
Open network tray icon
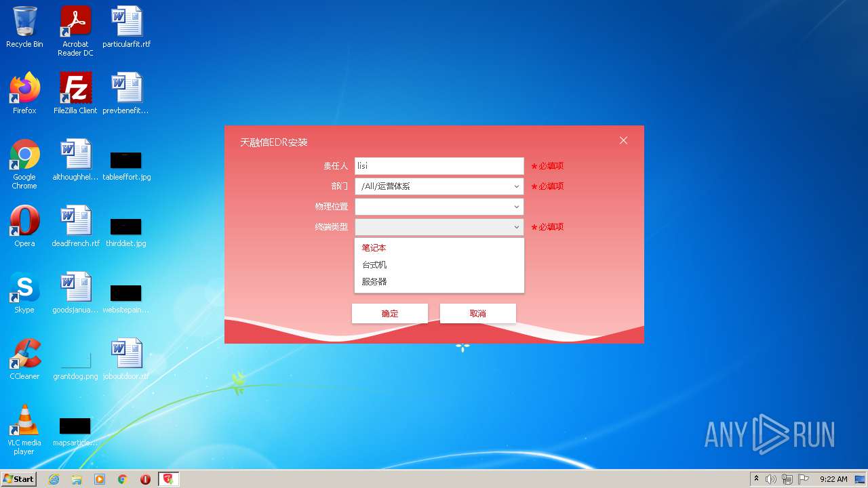click(787, 479)
